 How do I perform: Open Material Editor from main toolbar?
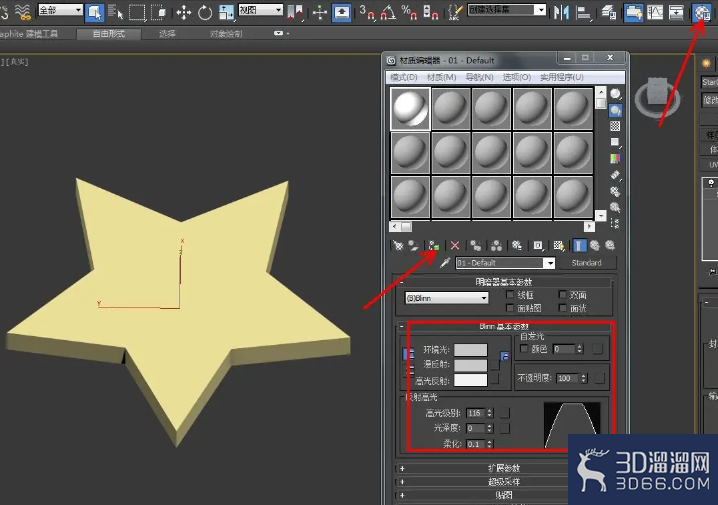coord(702,12)
